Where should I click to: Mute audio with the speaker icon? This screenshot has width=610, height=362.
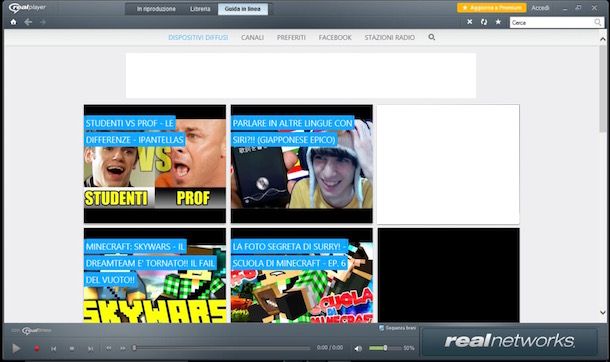[358, 348]
